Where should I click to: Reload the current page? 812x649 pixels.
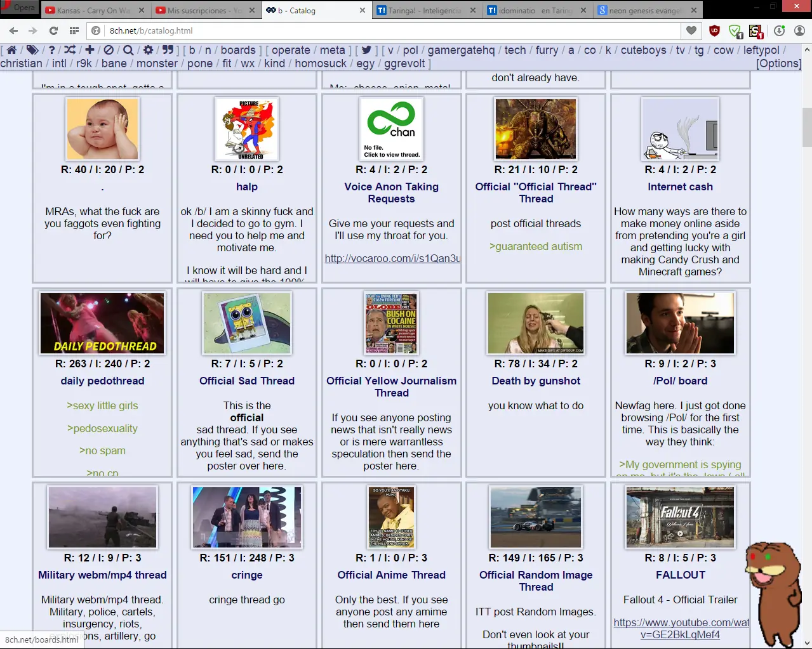point(53,30)
